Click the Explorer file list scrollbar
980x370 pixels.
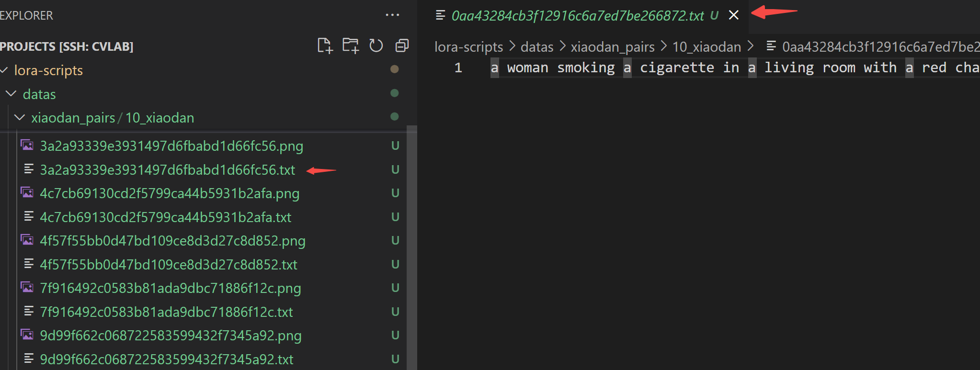411,247
